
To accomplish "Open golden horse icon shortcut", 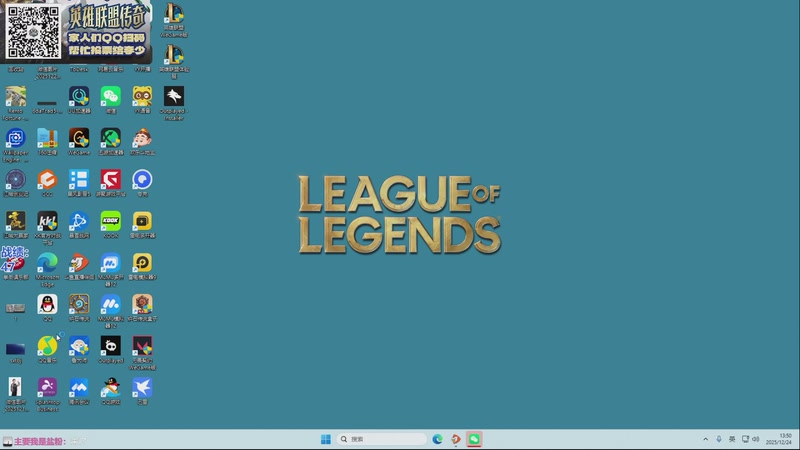I will (x=16, y=221).
